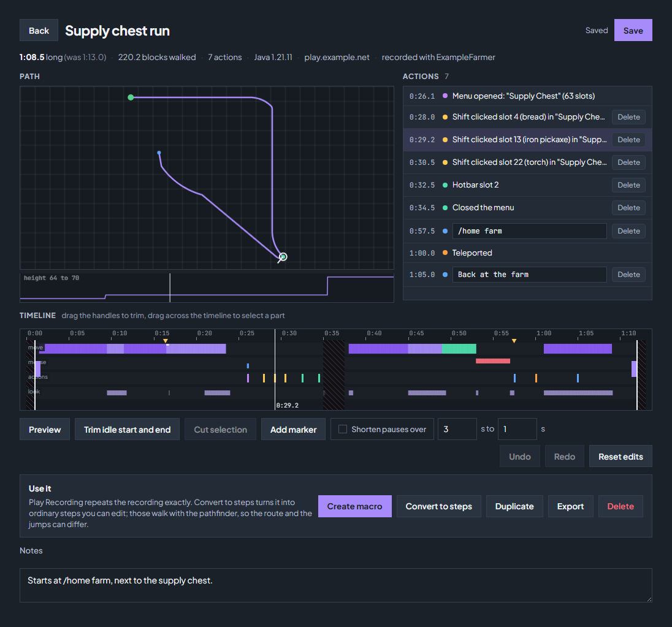Trim idle start and end

tap(127, 429)
